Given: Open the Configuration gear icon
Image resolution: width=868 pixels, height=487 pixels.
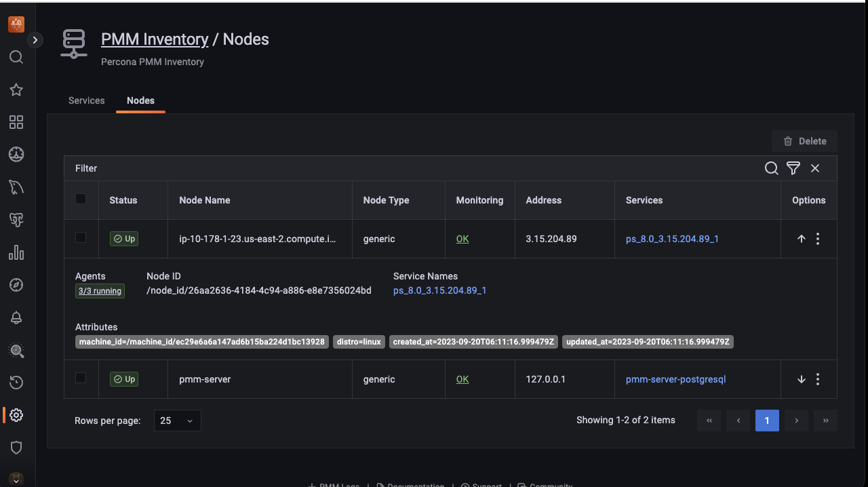Looking at the screenshot, I should (x=16, y=415).
